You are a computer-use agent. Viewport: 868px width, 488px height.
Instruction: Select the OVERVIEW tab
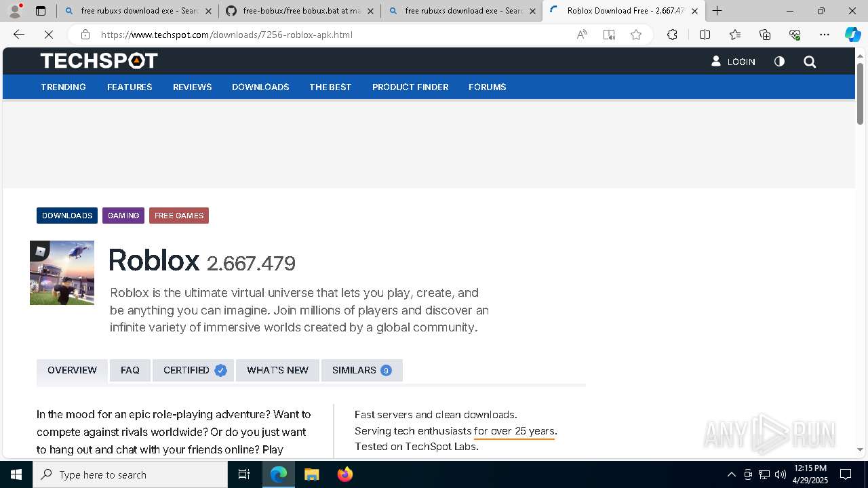[72, 370]
